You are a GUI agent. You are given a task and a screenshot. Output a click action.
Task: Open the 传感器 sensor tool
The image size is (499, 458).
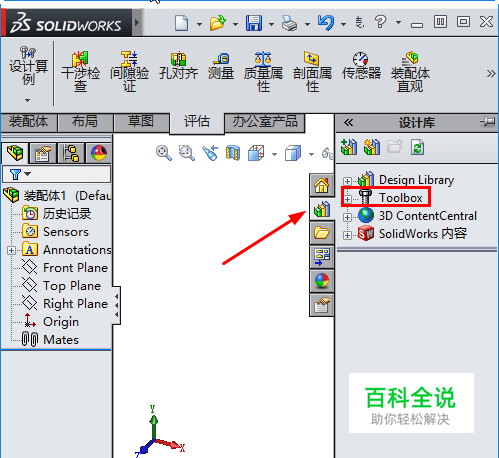click(361, 66)
